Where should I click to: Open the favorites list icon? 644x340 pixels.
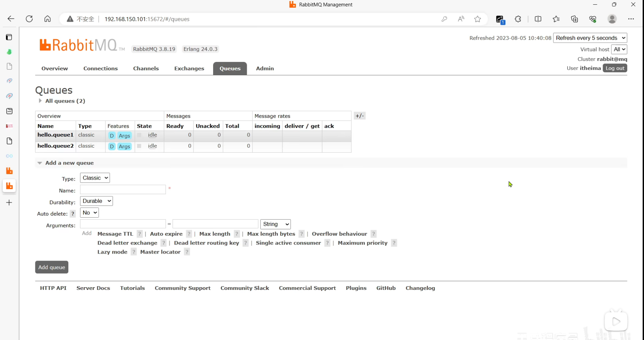[556, 19]
